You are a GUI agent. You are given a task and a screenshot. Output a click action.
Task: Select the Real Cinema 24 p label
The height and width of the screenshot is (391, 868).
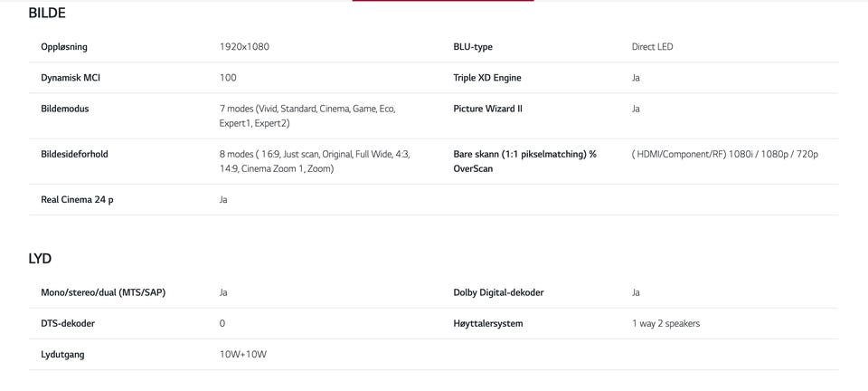(77, 200)
